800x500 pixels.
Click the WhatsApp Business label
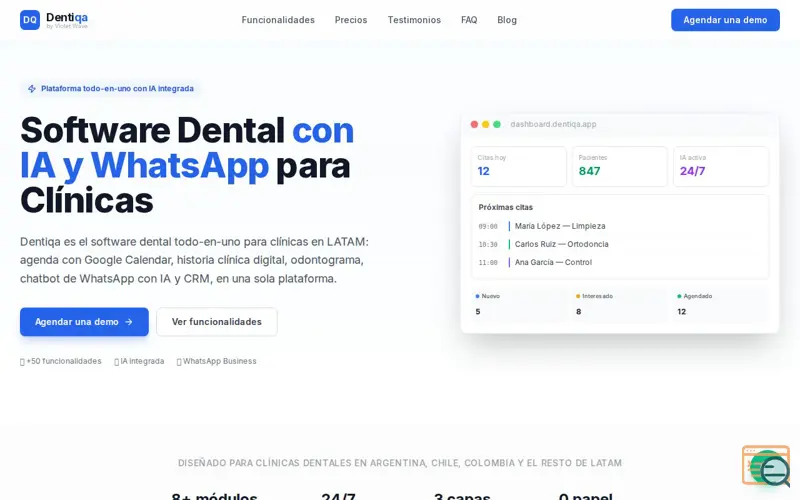[x=216, y=361]
